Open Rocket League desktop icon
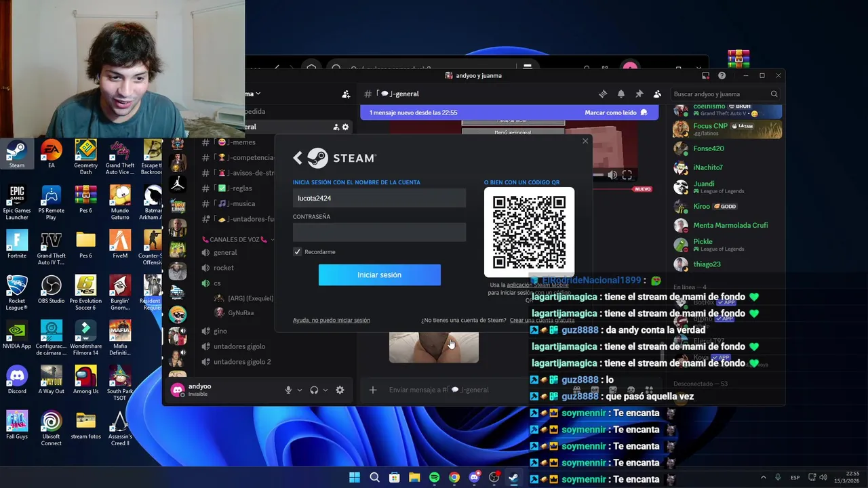This screenshot has width=868, height=488. pos(17,293)
